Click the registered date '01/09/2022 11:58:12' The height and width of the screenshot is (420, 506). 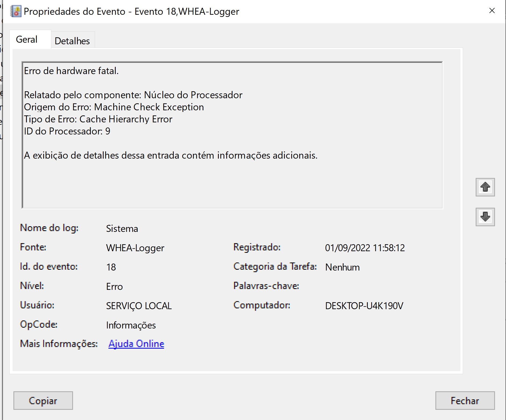click(365, 248)
